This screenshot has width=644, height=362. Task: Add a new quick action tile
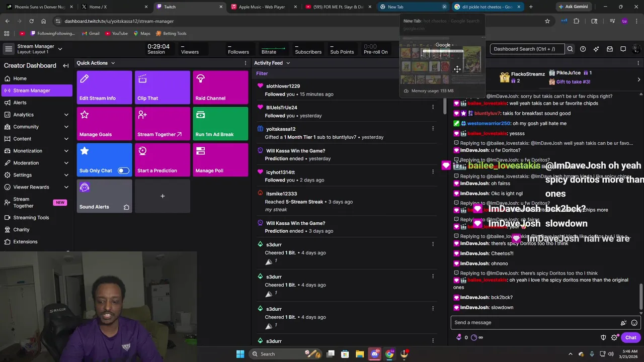(163, 196)
